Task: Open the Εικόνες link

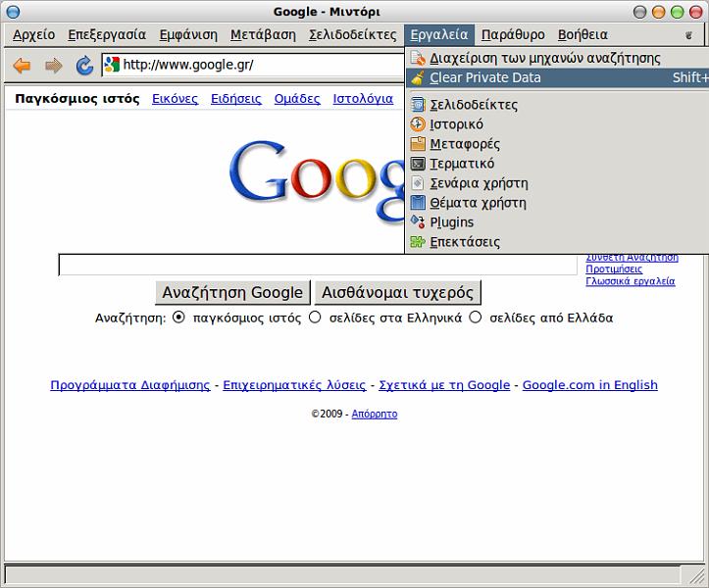Action: click(x=175, y=99)
